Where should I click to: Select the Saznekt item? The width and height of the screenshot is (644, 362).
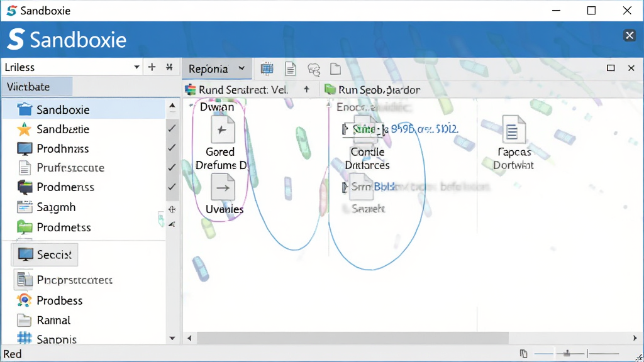click(369, 209)
